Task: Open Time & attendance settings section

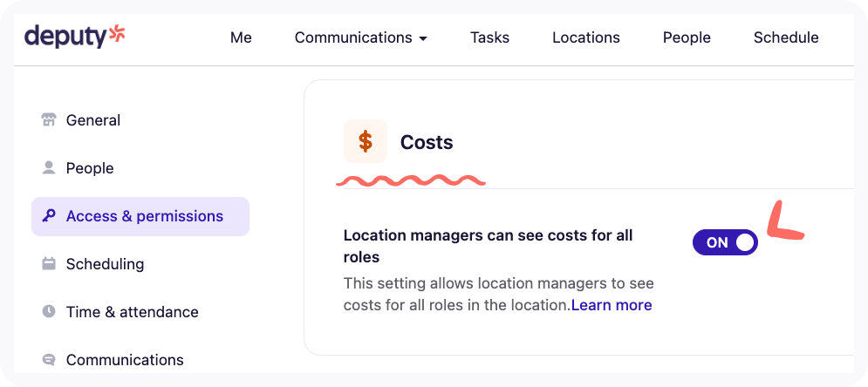Action: (x=132, y=312)
